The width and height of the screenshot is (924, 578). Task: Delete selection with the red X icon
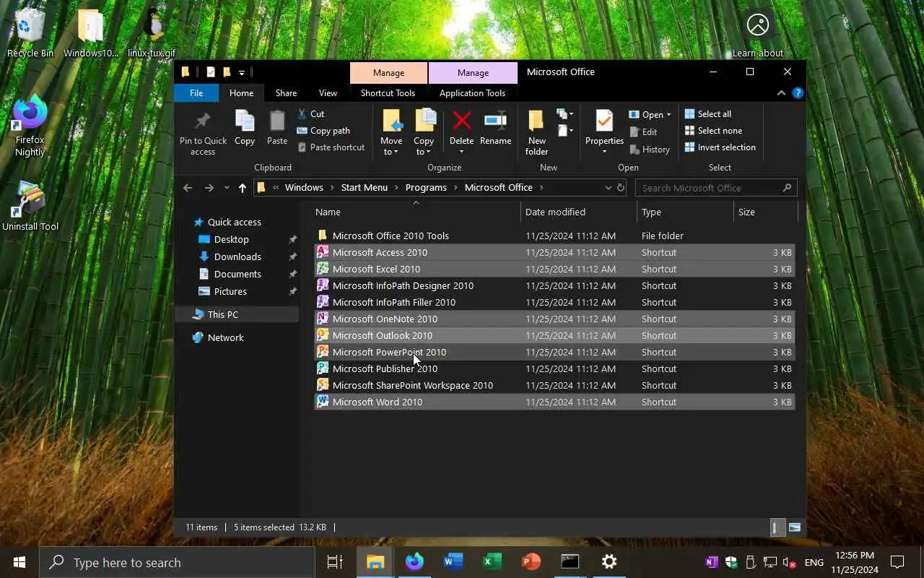point(462,121)
